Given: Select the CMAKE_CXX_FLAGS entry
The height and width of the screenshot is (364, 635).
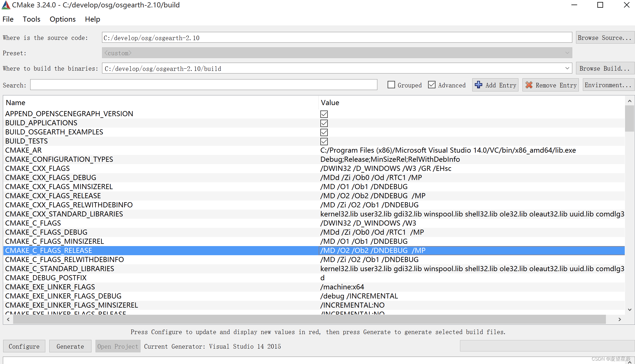Looking at the screenshot, I should (x=37, y=168).
